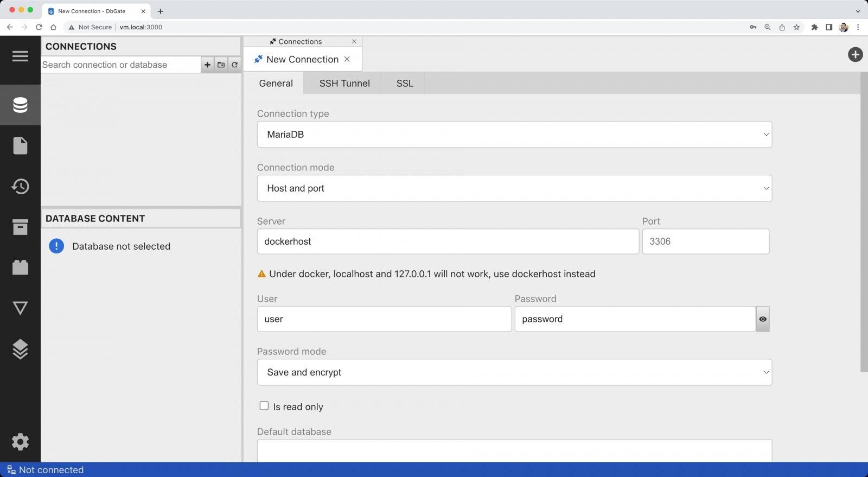Open the settings gear icon
The image size is (868, 477).
pos(20,442)
